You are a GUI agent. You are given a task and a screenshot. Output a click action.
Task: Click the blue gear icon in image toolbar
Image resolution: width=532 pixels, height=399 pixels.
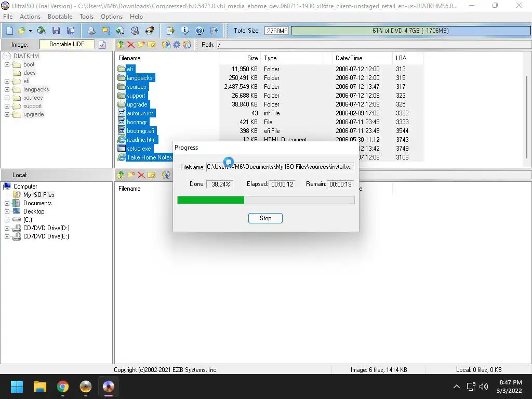click(177, 45)
